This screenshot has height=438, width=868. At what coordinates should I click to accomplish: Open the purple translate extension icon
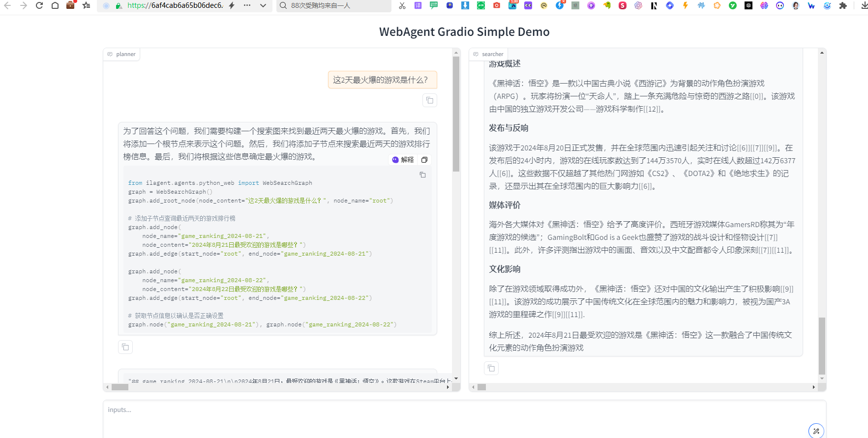tap(418, 5)
